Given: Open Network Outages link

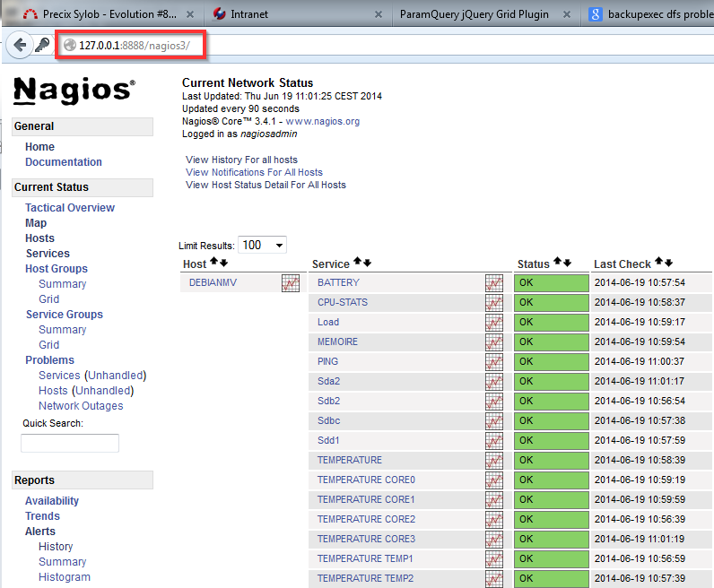Looking at the screenshot, I should 81,406.
